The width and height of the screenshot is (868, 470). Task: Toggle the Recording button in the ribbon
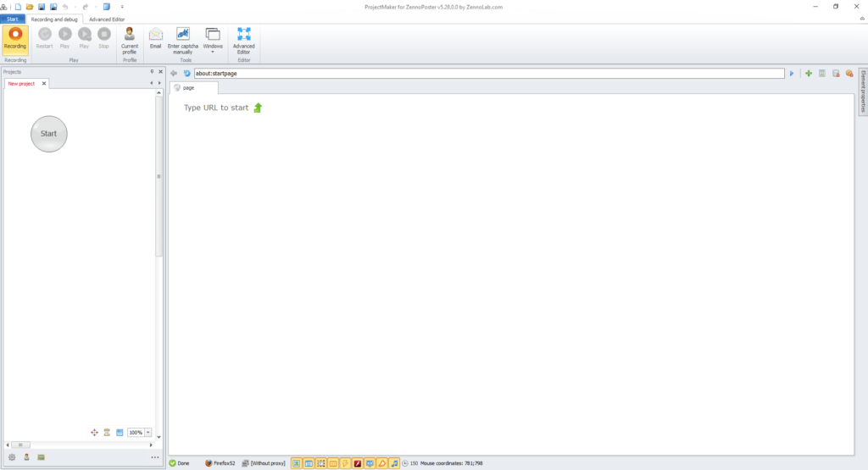[14, 39]
